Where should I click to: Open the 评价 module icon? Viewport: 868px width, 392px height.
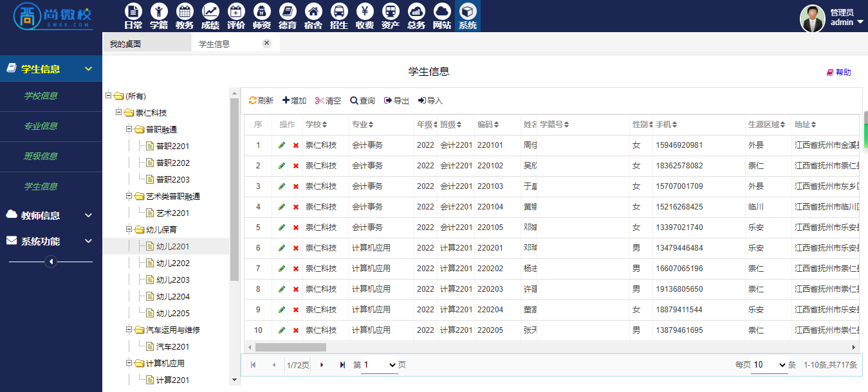click(x=236, y=16)
